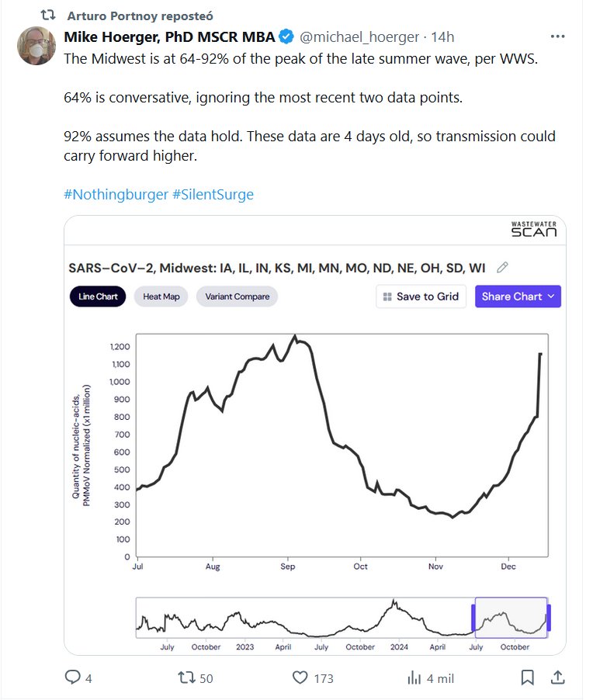Switch to Variant Compare view
Viewport: 593px width, 700px height.
coord(238,296)
